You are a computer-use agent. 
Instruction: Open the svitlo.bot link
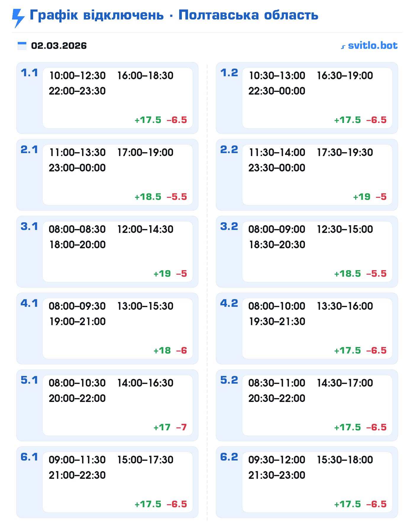click(373, 46)
